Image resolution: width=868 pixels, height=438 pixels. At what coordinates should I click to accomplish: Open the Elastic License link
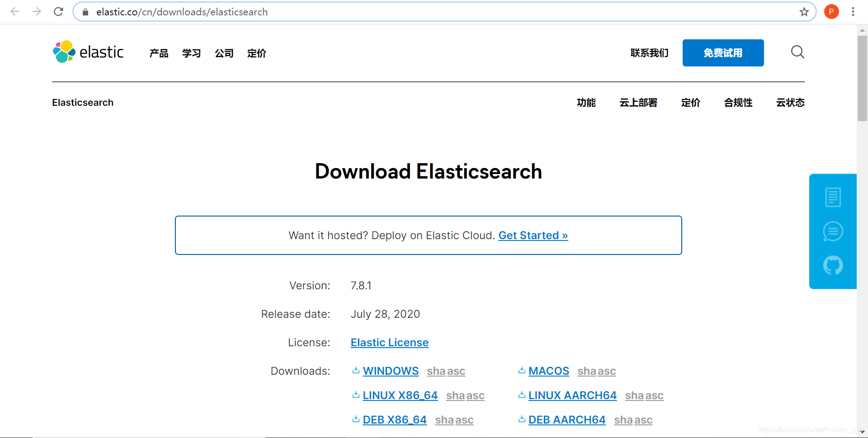coord(390,343)
